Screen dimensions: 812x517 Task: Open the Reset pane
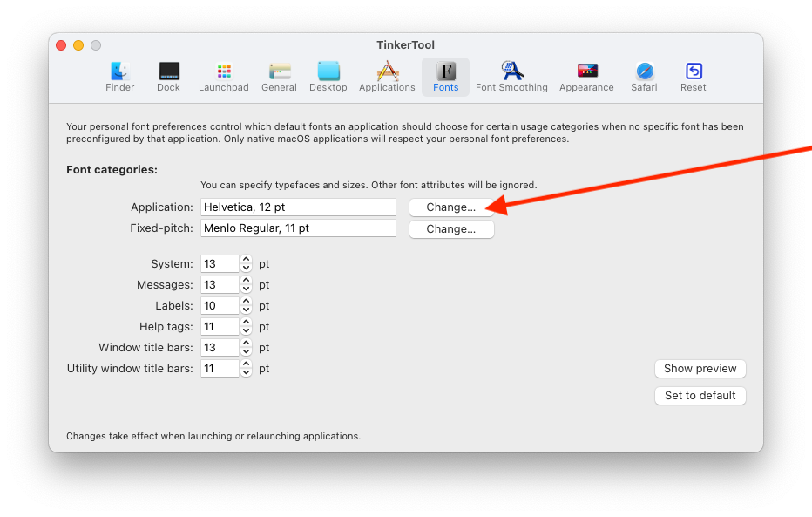click(x=694, y=77)
